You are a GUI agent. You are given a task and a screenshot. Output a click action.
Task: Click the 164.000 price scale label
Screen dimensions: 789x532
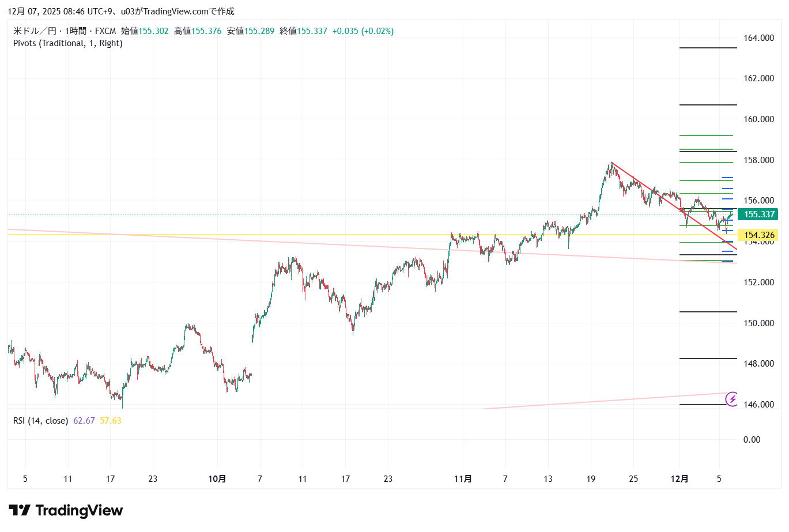(x=758, y=38)
